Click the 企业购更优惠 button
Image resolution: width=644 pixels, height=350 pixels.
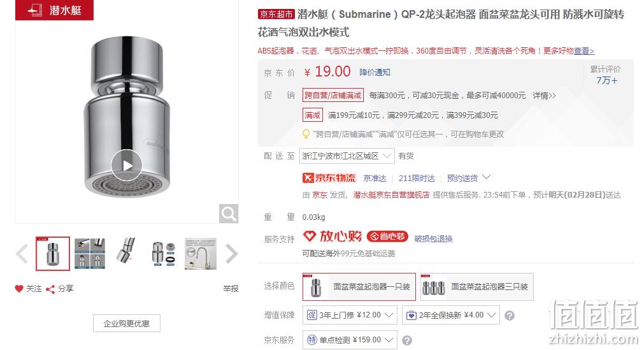[x=127, y=323]
